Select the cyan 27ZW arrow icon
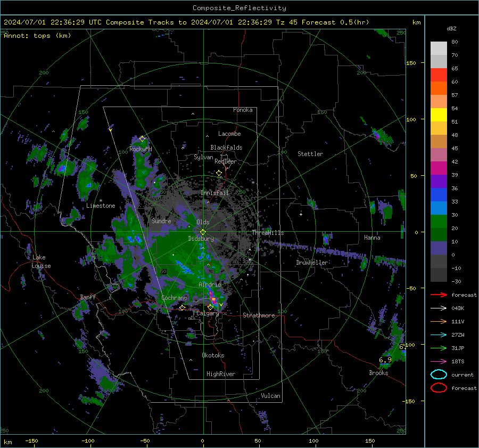Screen dimensions: 479x448 (x=439, y=335)
